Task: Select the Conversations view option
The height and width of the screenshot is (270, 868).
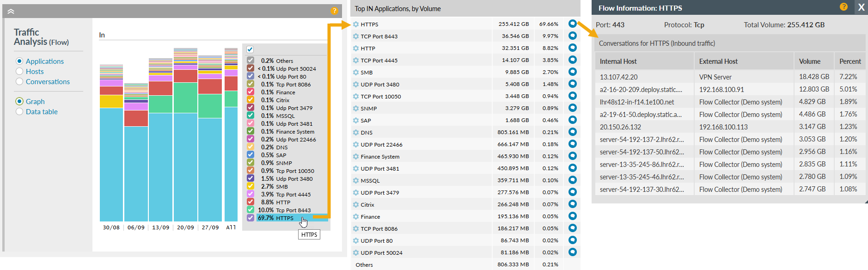Action: 19,81
